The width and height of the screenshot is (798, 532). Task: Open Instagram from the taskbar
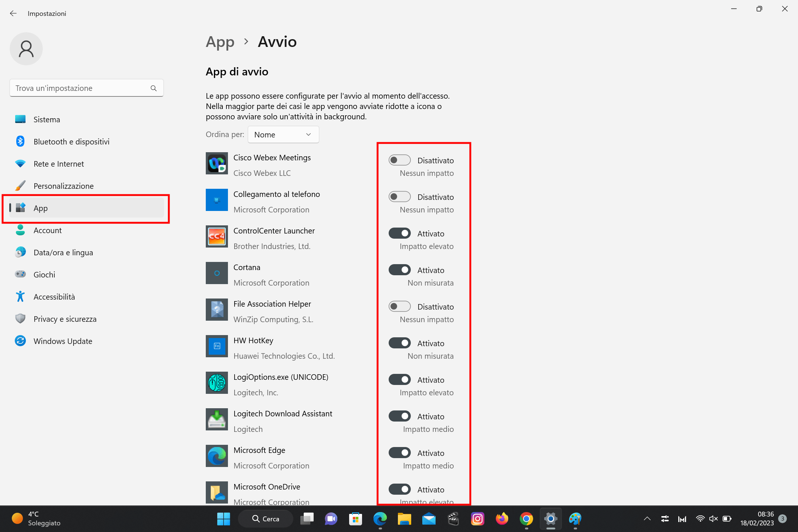[478, 519]
